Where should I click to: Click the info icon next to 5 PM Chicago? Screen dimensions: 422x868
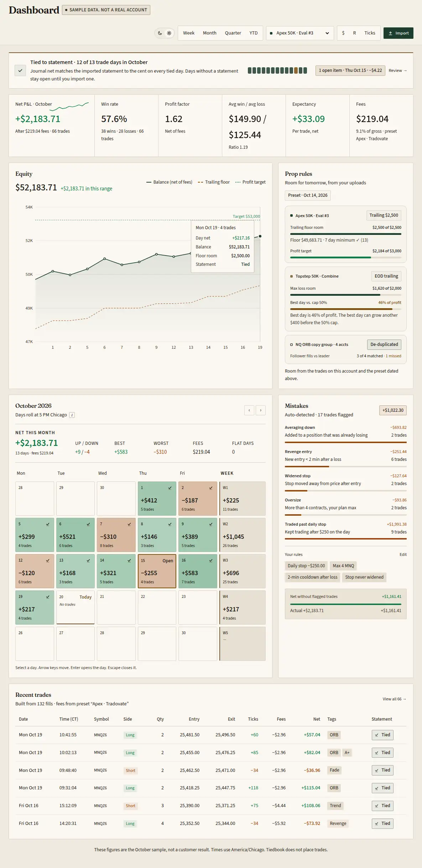click(72, 415)
